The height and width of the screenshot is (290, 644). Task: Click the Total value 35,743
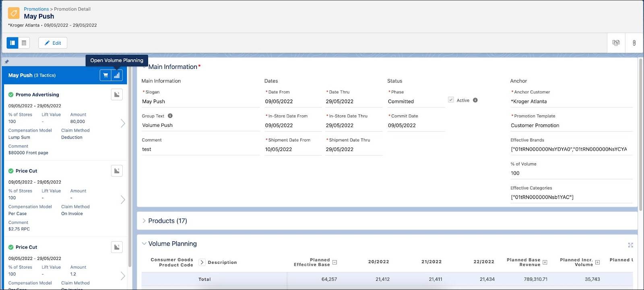click(x=592, y=279)
